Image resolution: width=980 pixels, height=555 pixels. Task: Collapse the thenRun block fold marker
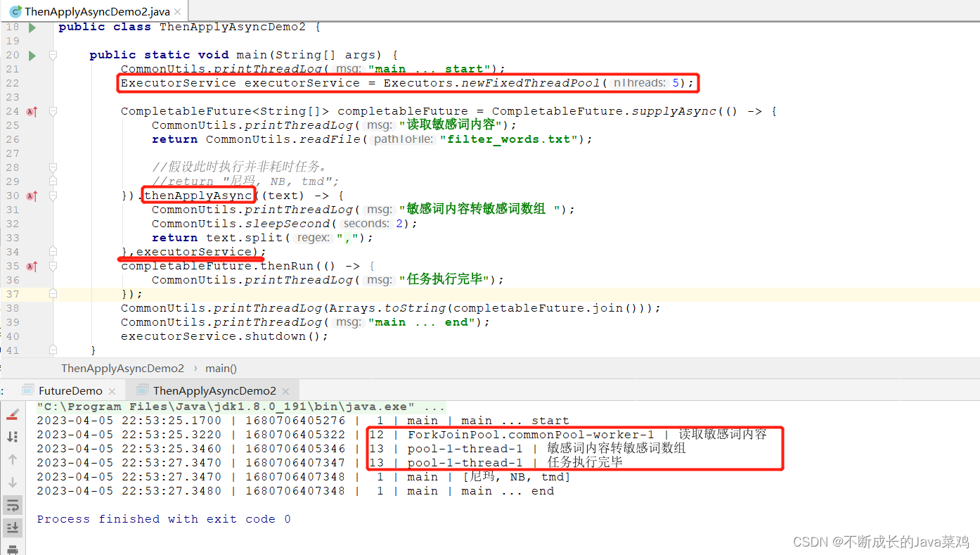53,266
